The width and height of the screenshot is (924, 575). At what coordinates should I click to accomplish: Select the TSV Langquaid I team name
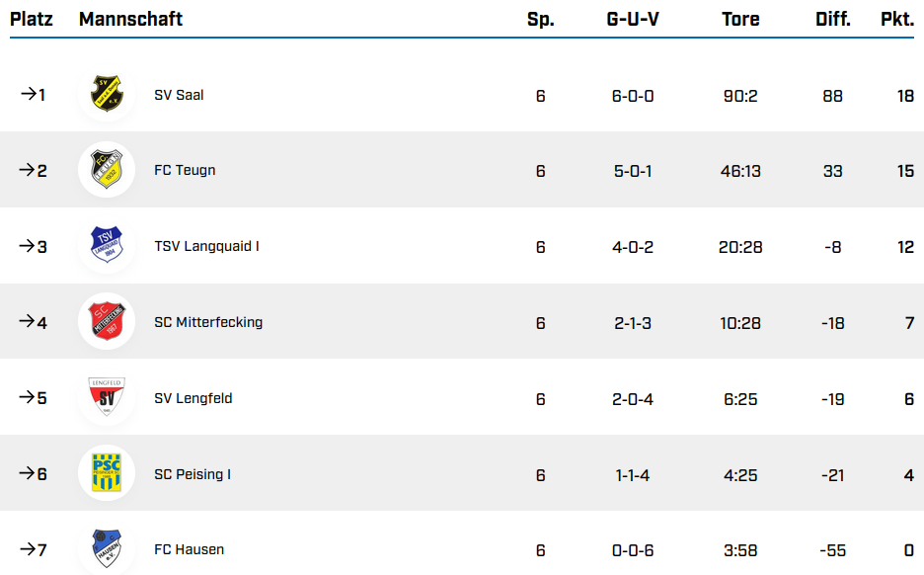[206, 246]
